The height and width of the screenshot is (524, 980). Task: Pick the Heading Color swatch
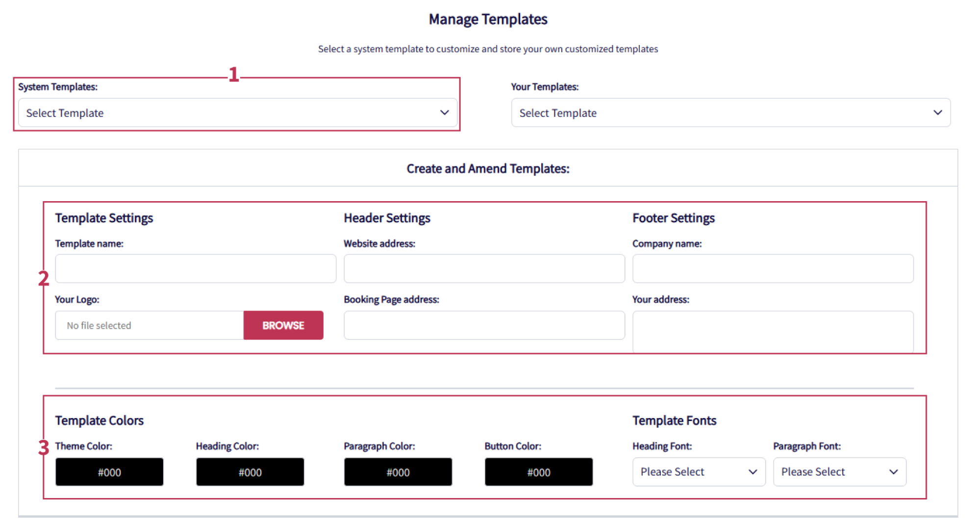click(x=250, y=472)
